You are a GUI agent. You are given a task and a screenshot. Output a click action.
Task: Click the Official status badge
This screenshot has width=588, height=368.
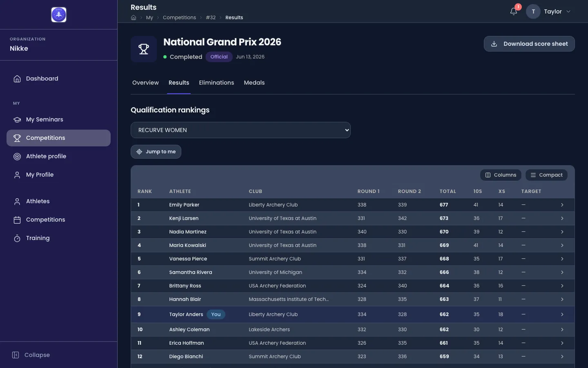(x=219, y=57)
